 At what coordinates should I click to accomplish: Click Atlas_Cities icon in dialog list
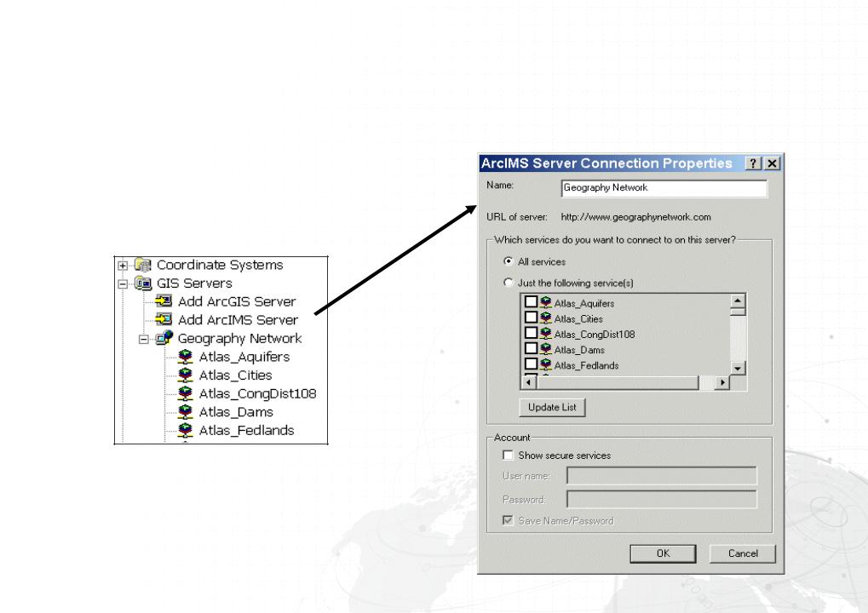tap(546, 318)
